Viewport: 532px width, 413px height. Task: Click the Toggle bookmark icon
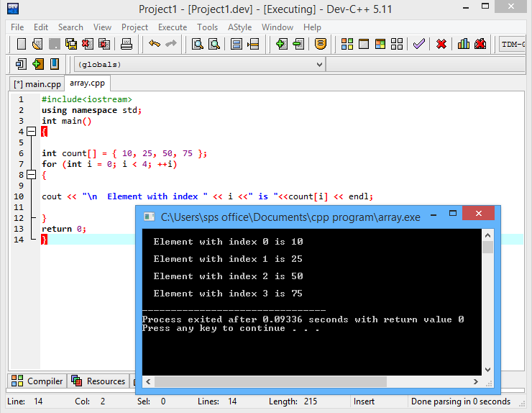(x=38, y=64)
